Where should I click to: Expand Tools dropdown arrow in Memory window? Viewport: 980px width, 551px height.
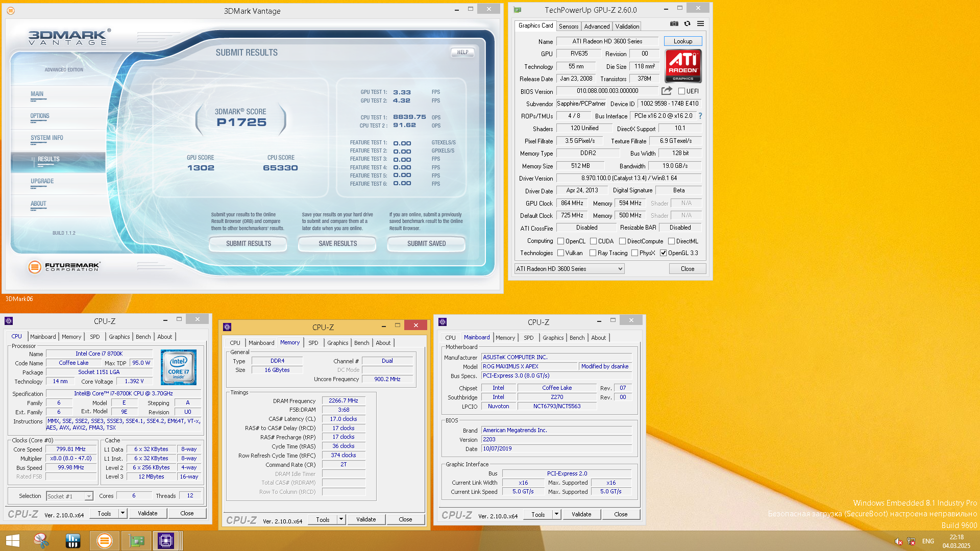point(341,519)
